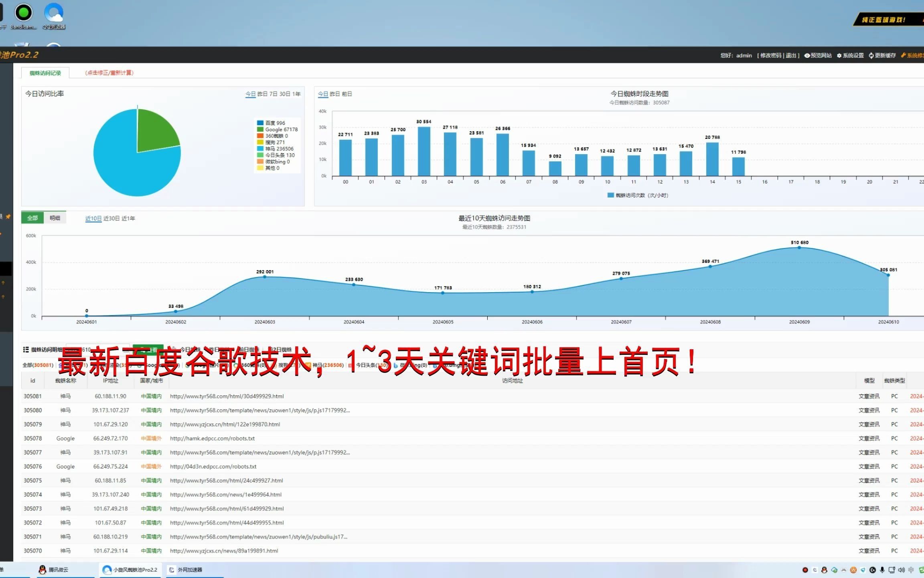The image size is (924, 578).
Task: Select 全部 button above trend chart
Action: [32, 218]
